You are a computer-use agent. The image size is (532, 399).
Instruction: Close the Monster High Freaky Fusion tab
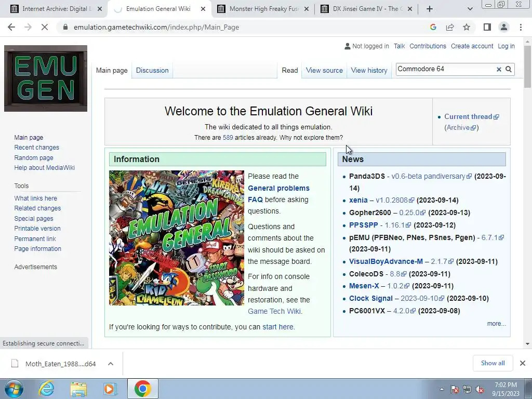[x=307, y=9]
